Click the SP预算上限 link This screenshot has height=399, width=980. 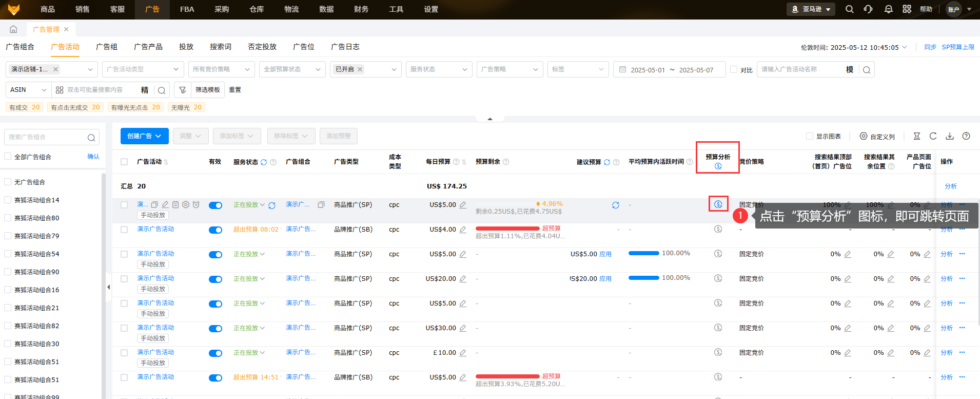click(957, 47)
